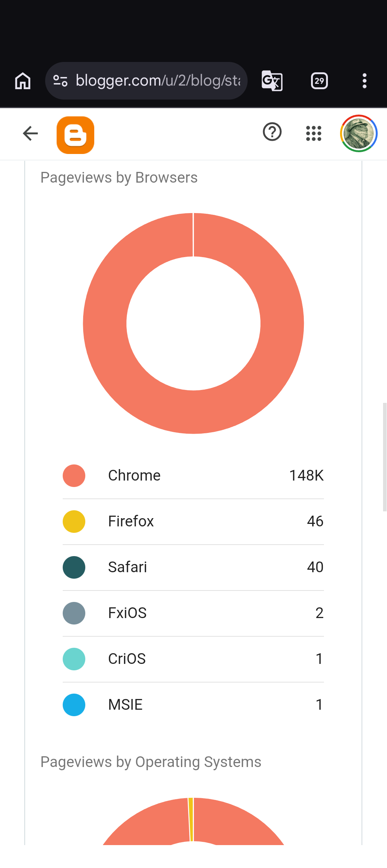Select the Chrome legend color dot
The width and height of the screenshot is (387, 868).
click(x=74, y=476)
